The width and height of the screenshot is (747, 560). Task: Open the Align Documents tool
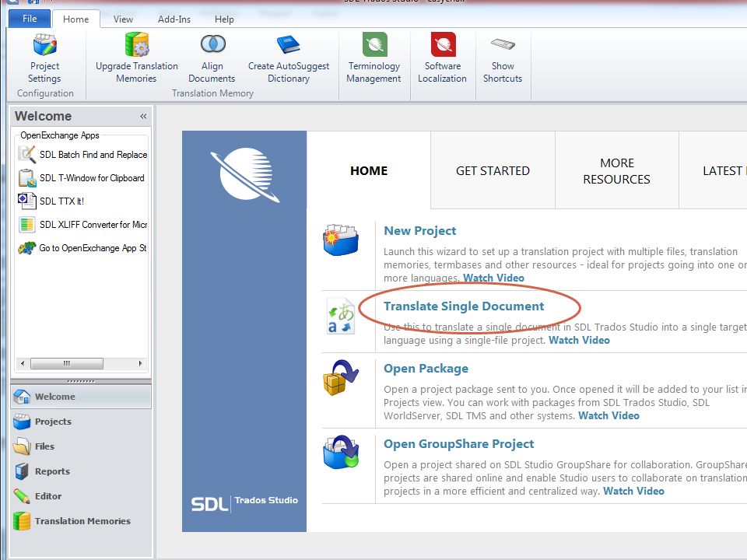pyautogui.click(x=212, y=59)
